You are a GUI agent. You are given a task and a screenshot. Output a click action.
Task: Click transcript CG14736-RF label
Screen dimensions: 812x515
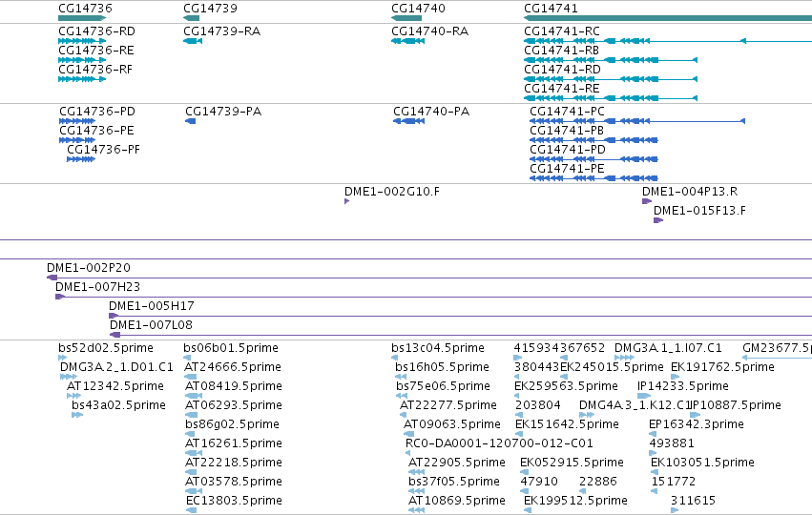click(95, 70)
